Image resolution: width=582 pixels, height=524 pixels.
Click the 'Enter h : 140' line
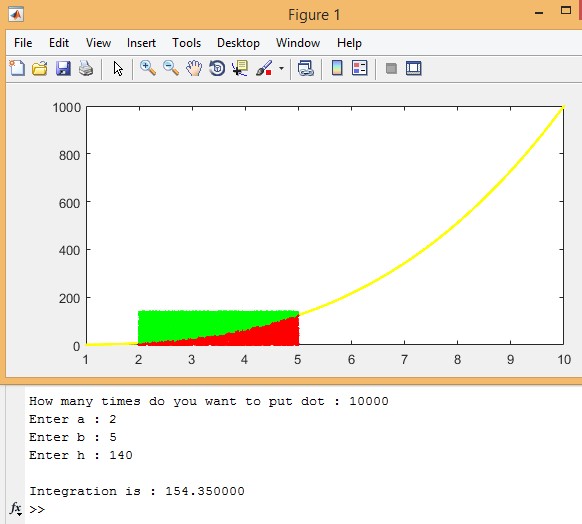click(x=81, y=455)
